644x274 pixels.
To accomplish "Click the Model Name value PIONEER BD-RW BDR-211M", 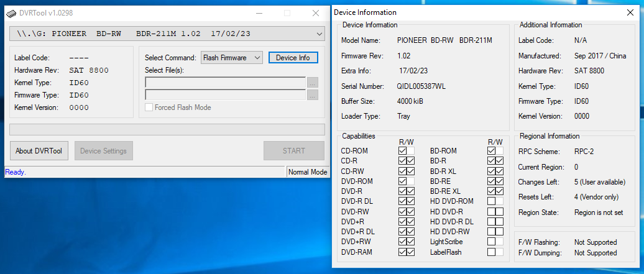I will click(x=444, y=40).
